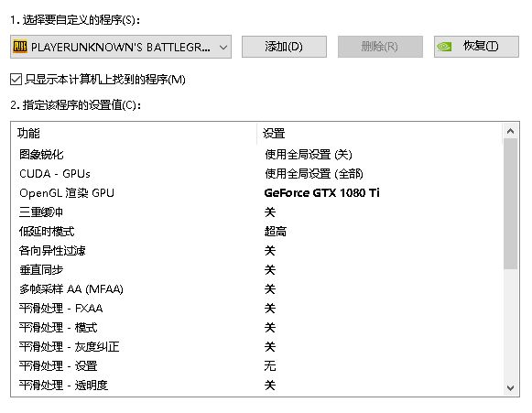This screenshot has width=532, height=413.
Task: Click 使用全局设置 (关) value
Action: click(309, 155)
